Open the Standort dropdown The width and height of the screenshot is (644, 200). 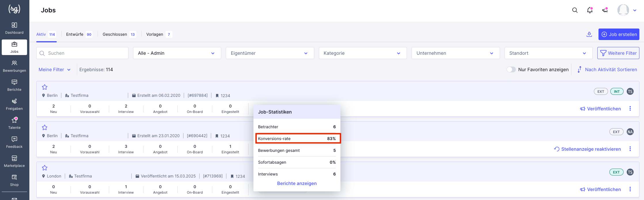coord(549,53)
